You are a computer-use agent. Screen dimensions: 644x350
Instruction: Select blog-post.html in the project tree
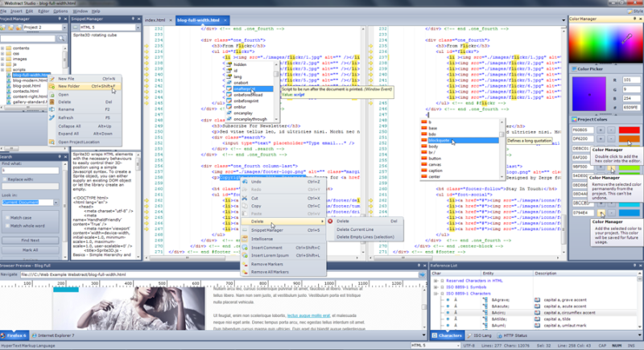(x=27, y=86)
